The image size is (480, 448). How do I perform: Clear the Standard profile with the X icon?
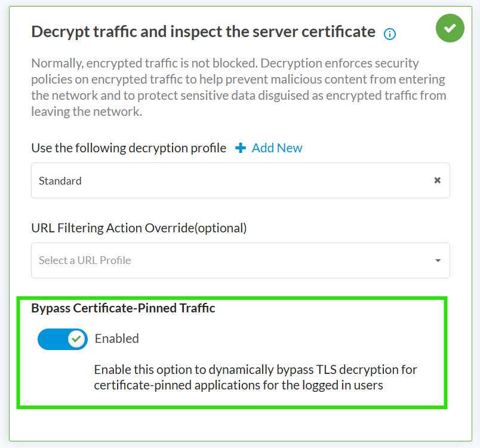point(437,180)
